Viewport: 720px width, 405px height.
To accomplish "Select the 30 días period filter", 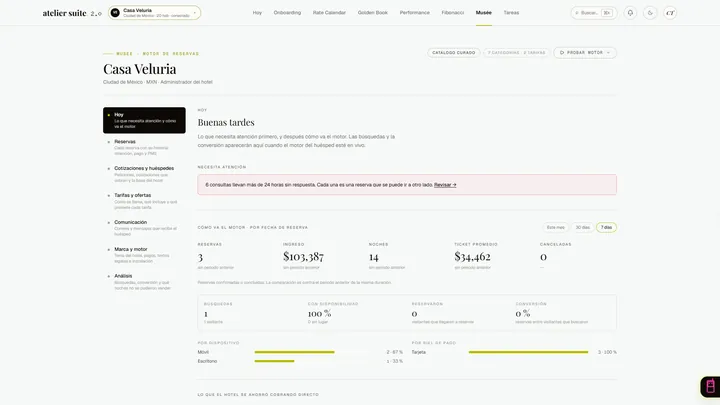I will click(583, 227).
